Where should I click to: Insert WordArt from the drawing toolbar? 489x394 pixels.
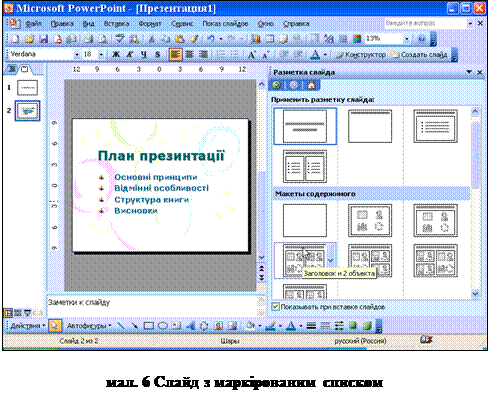click(190, 326)
